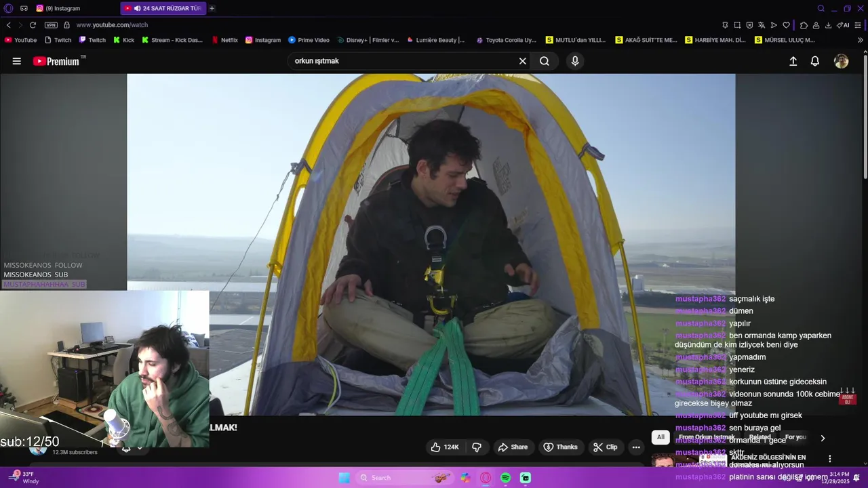The image size is (868, 488).
Task: Add page to bookmarks heart icon
Action: [x=786, y=25]
